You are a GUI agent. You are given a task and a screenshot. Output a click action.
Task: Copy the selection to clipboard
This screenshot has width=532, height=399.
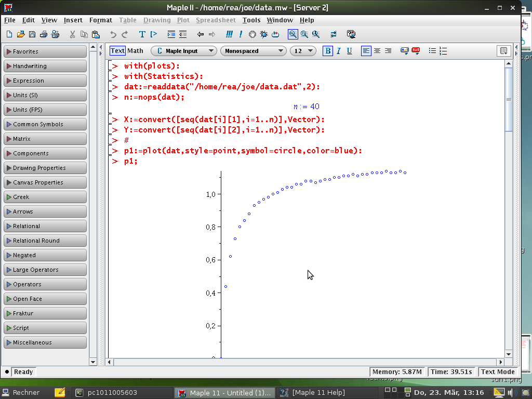coord(84,34)
